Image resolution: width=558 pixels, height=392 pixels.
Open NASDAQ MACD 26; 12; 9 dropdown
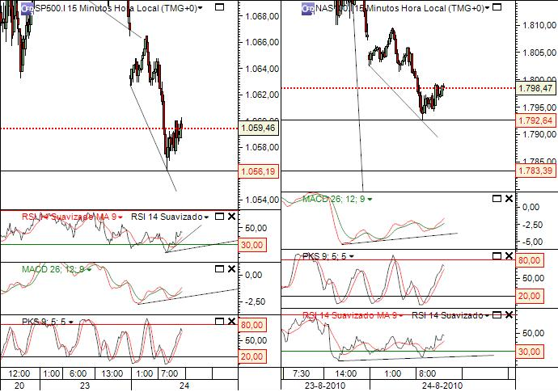click(370, 200)
